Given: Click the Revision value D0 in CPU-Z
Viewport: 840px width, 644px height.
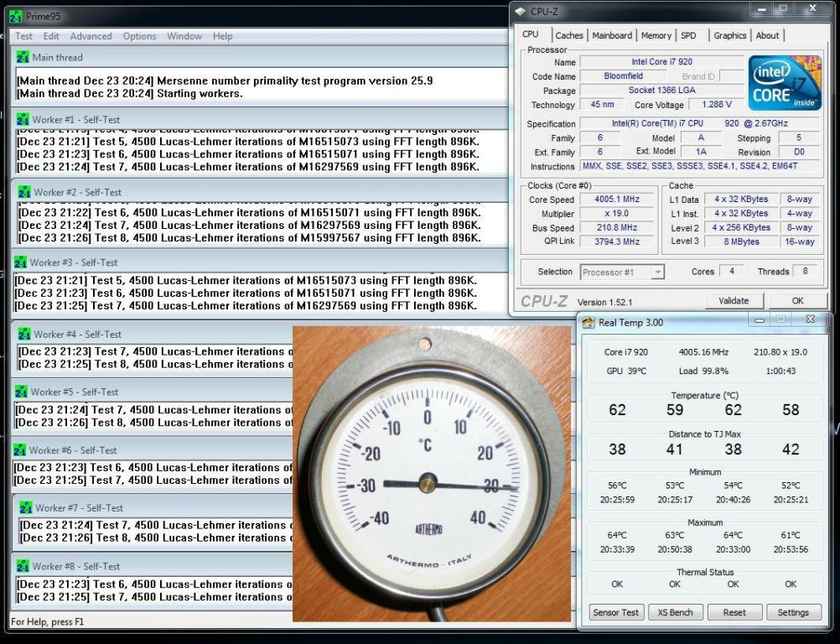Looking at the screenshot, I should 799,152.
